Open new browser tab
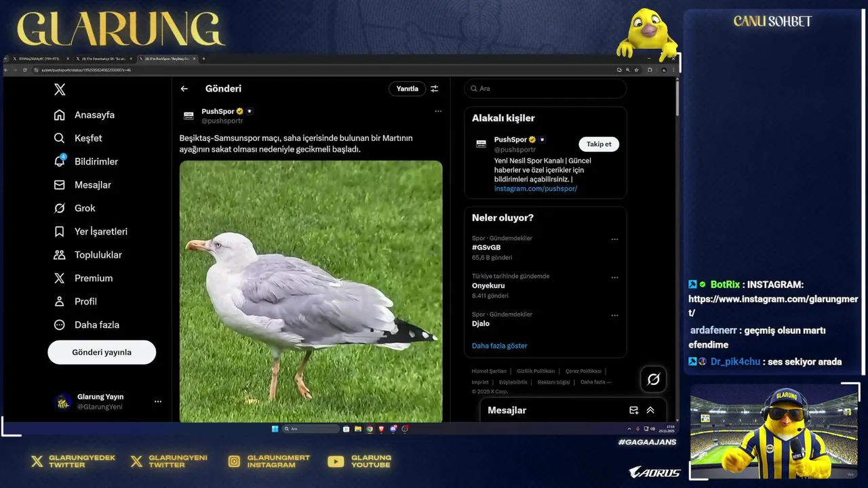 tap(203, 59)
